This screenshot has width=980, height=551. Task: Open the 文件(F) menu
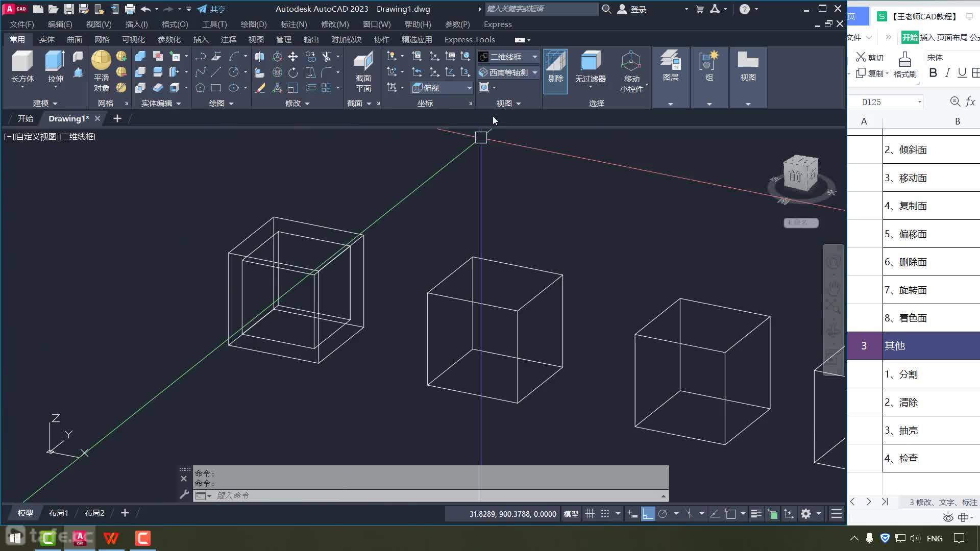[x=21, y=24]
